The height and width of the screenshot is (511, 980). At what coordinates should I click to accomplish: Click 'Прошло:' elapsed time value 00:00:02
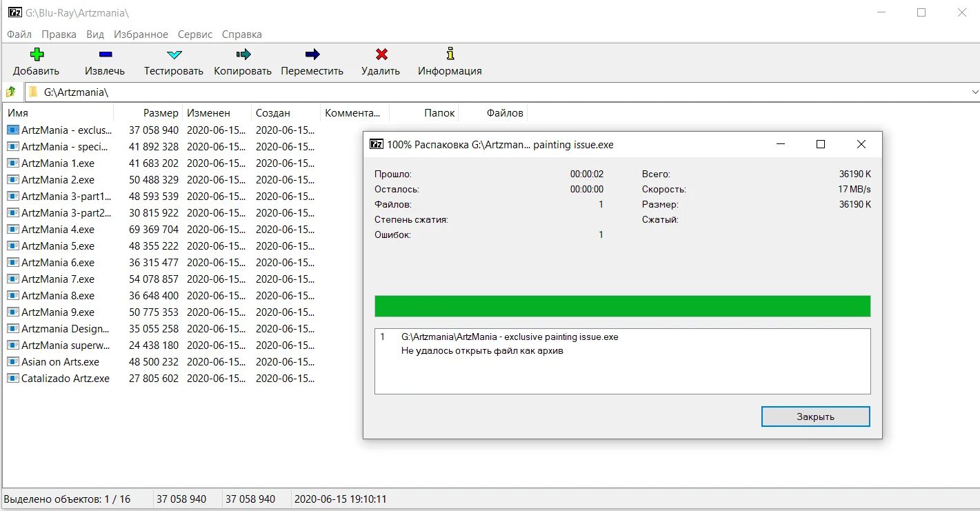pyautogui.click(x=586, y=174)
